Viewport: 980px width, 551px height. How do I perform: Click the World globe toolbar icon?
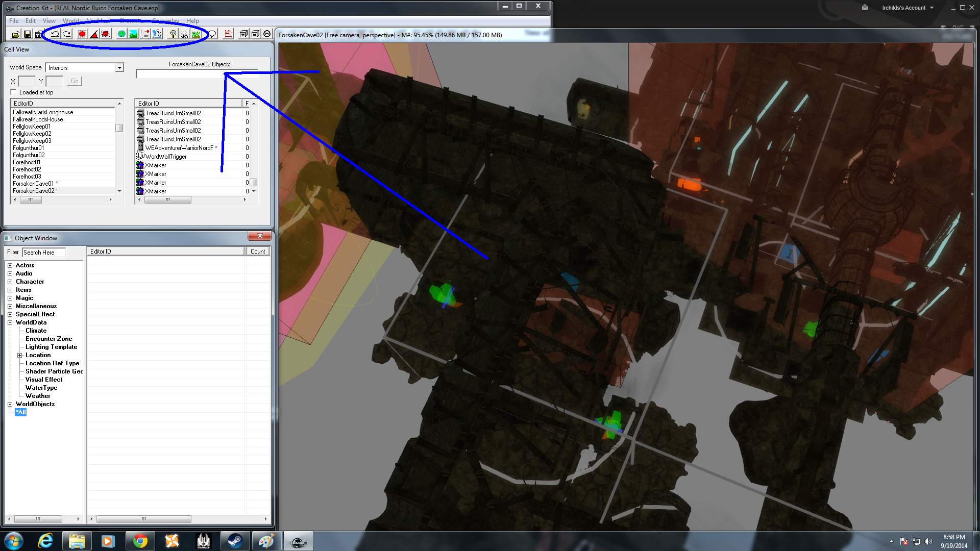tap(121, 34)
